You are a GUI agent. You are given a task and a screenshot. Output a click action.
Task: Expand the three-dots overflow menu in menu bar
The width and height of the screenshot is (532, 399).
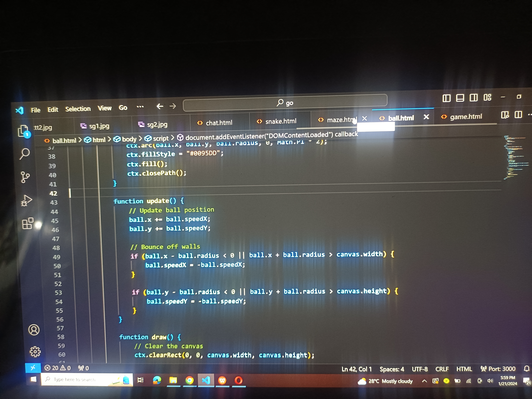tap(140, 107)
